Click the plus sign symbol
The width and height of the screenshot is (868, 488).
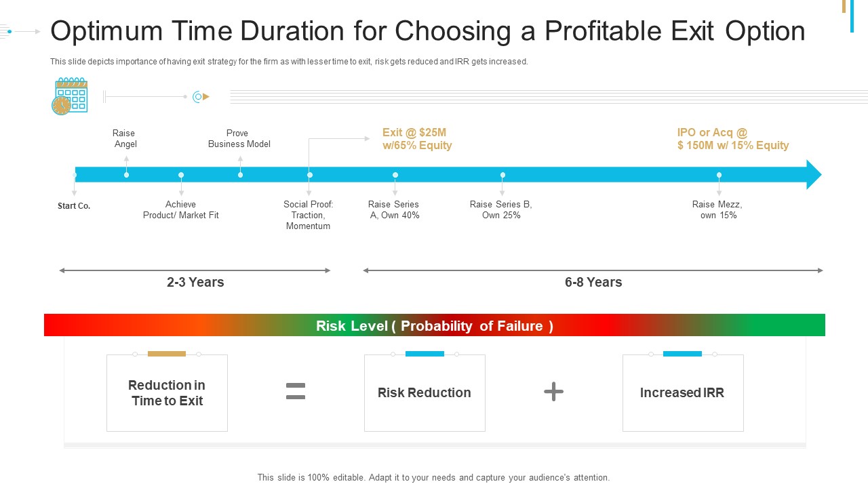(553, 391)
